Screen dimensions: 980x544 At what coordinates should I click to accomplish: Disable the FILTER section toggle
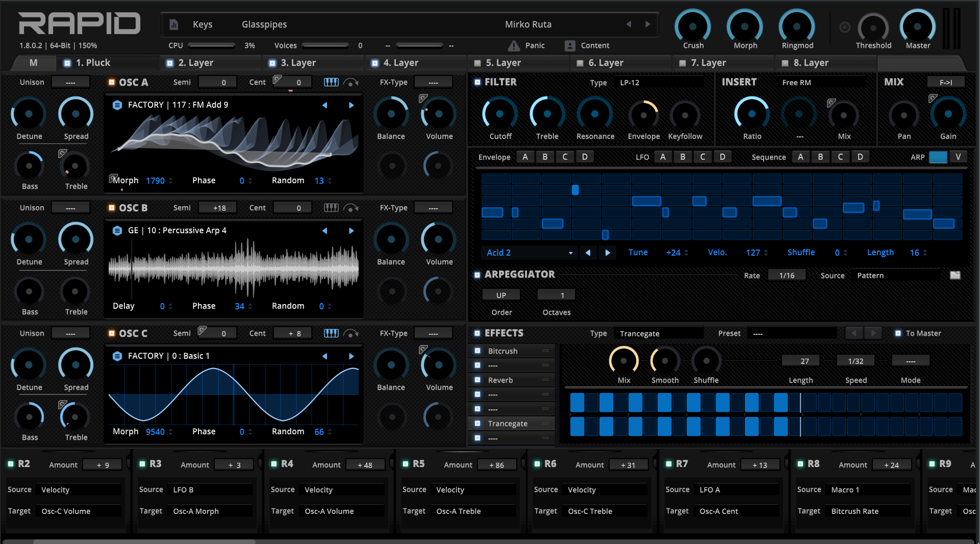coord(478,82)
